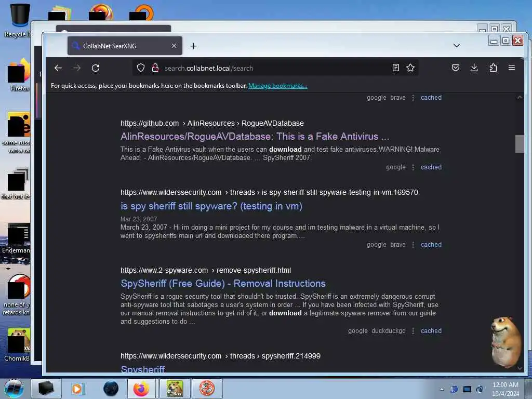532x399 pixels.
Task: Open the Manage bookmarks link
Action: pos(277,86)
